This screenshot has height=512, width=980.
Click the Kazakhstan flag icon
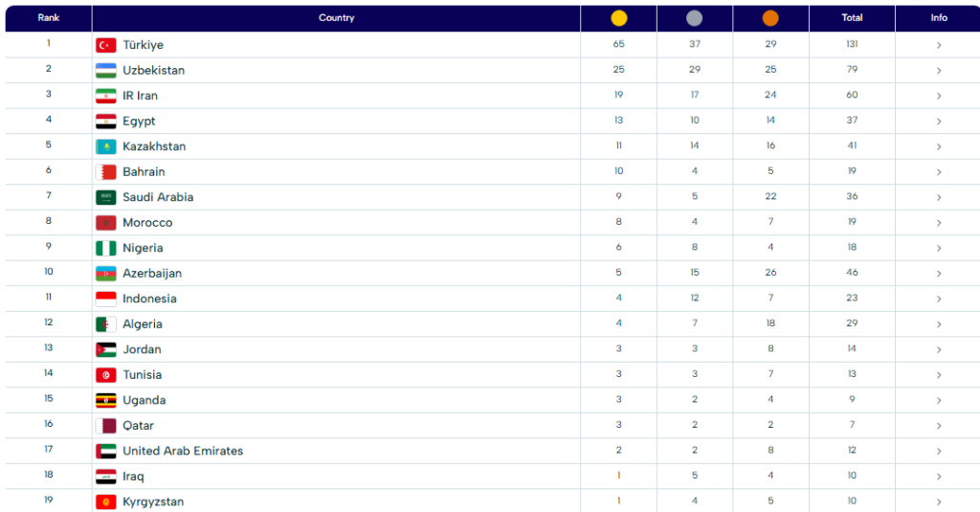coord(105,146)
